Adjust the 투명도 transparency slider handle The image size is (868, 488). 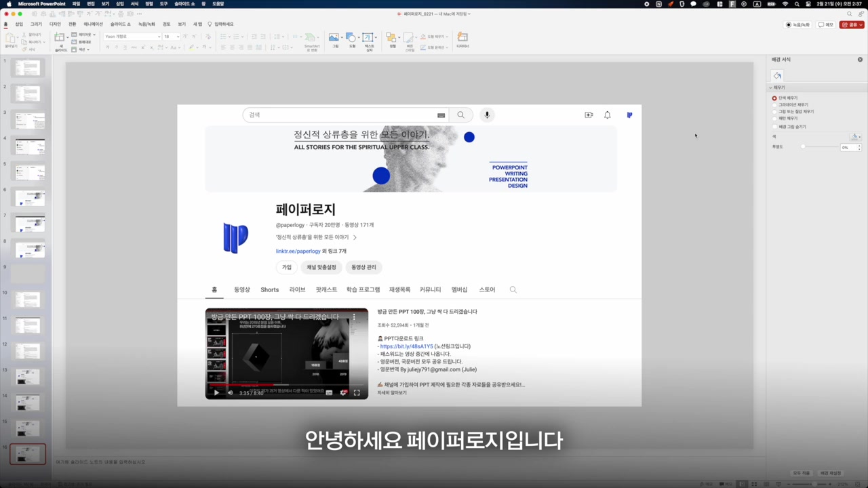pyautogui.click(x=804, y=147)
